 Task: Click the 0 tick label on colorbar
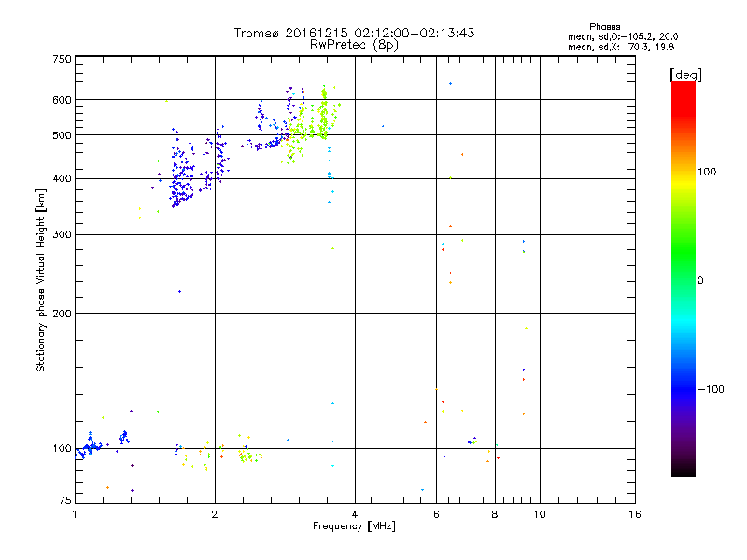tap(700, 280)
